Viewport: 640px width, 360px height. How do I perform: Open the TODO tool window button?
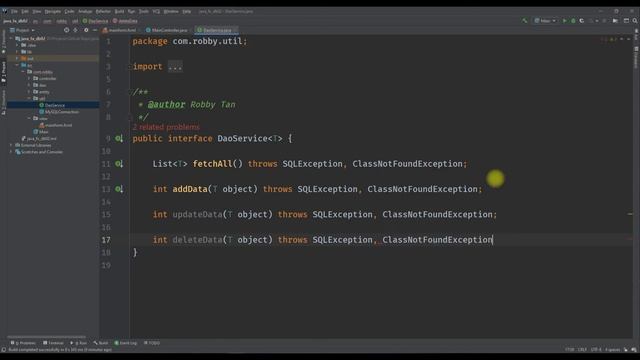(x=152, y=343)
